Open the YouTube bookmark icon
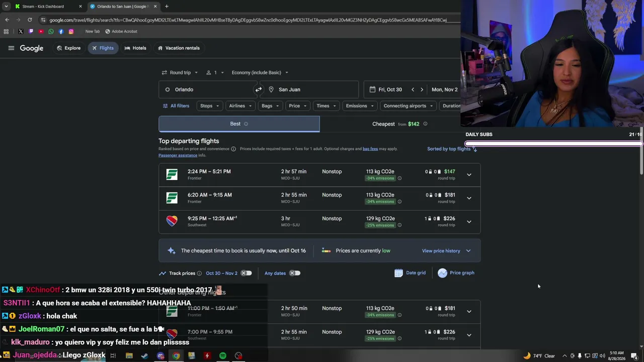This screenshot has height=362, width=644. 41,32
